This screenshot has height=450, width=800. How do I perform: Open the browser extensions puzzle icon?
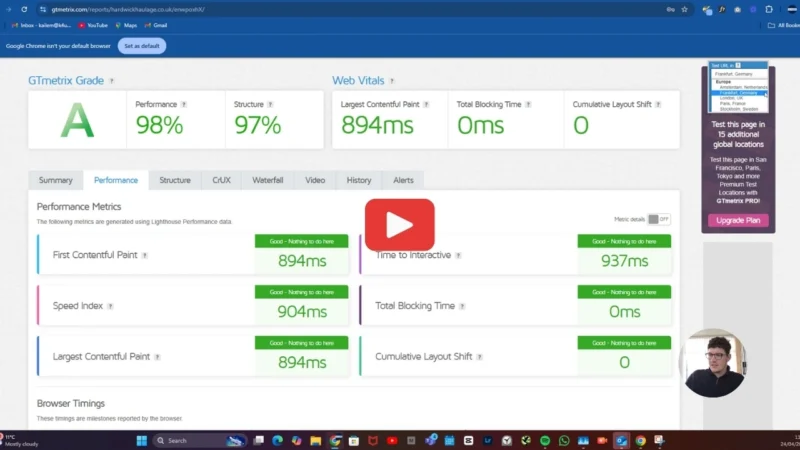coord(769,9)
